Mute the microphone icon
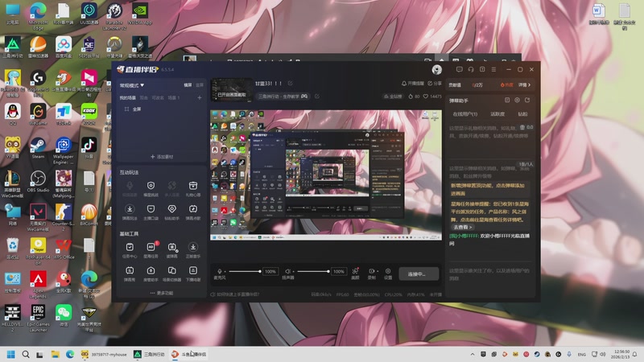This screenshot has height=362, width=644. tap(219, 271)
